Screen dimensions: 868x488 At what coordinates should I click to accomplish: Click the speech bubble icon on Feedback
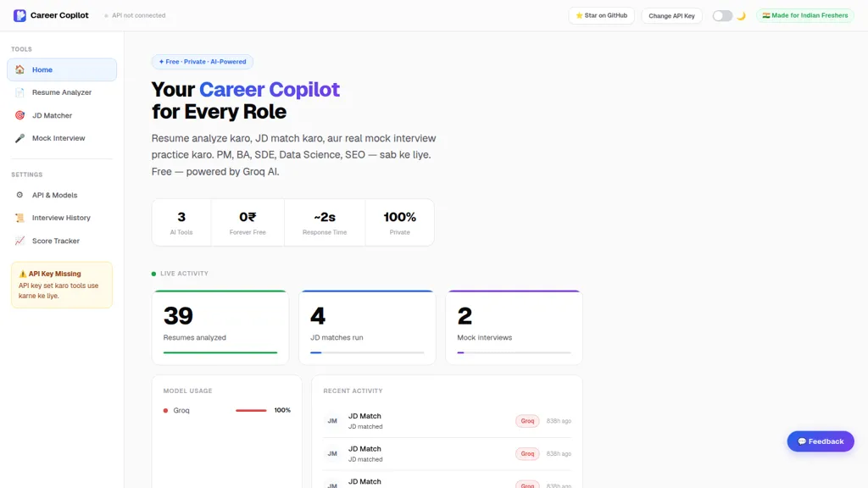[x=802, y=441]
